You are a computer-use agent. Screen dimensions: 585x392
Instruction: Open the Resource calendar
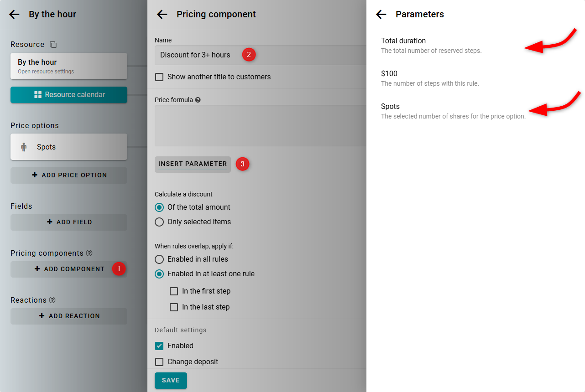(69, 95)
